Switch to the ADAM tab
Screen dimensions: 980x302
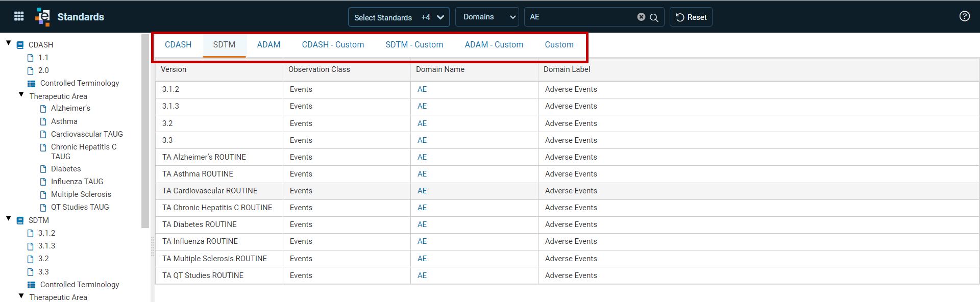click(x=268, y=45)
